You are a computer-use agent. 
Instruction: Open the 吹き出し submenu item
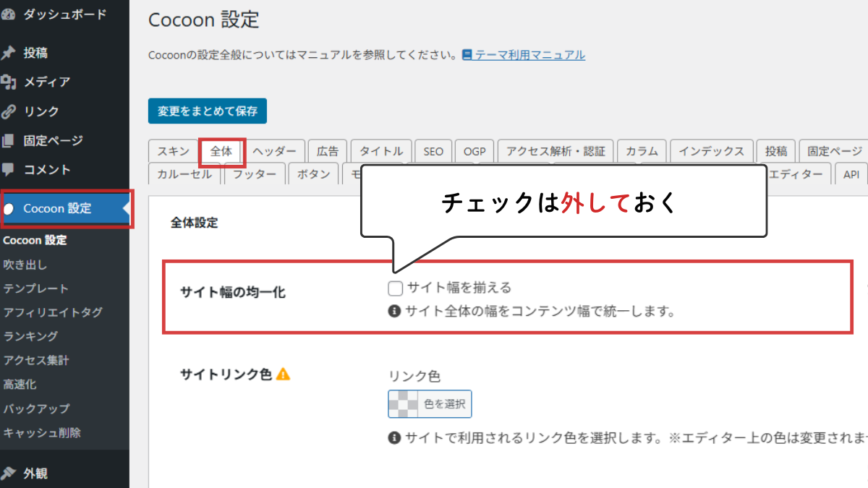click(x=25, y=265)
